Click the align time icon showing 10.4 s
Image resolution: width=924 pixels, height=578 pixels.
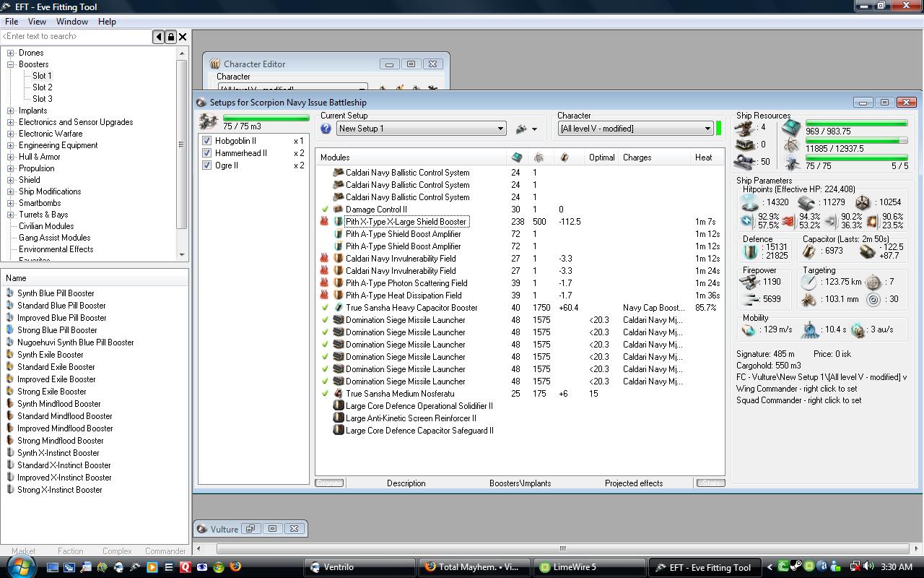click(811, 329)
